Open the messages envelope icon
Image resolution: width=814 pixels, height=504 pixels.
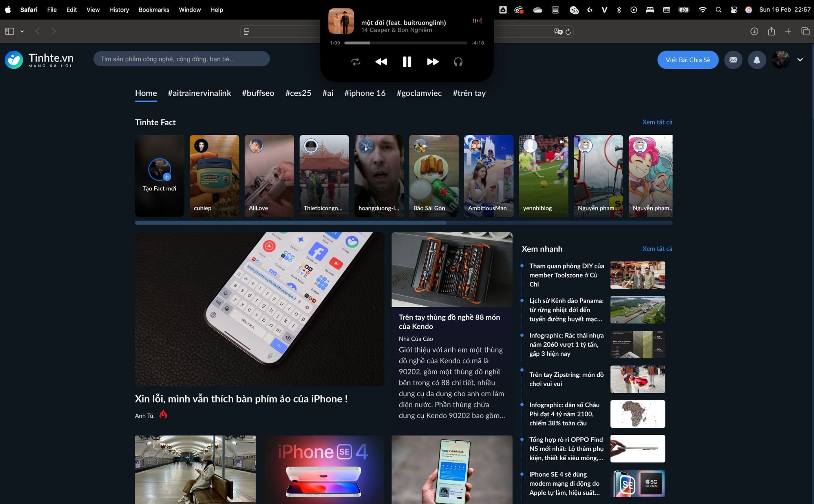[x=733, y=60]
